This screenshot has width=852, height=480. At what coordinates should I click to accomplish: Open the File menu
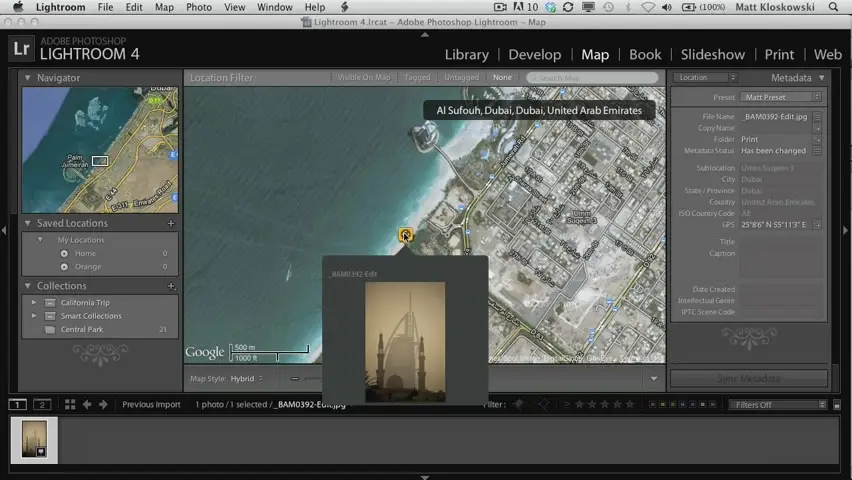[105, 7]
